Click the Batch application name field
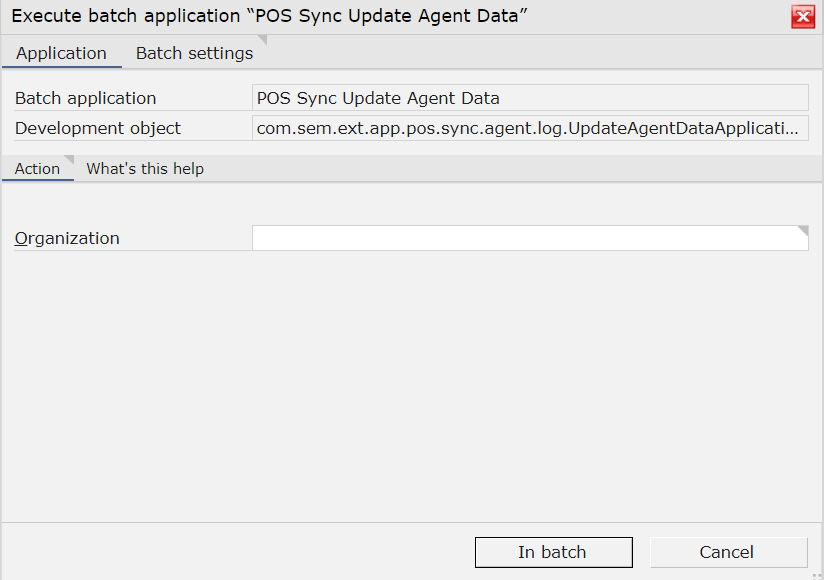Image resolution: width=824 pixels, height=580 pixels. pyautogui.click(x=530, y=98)
